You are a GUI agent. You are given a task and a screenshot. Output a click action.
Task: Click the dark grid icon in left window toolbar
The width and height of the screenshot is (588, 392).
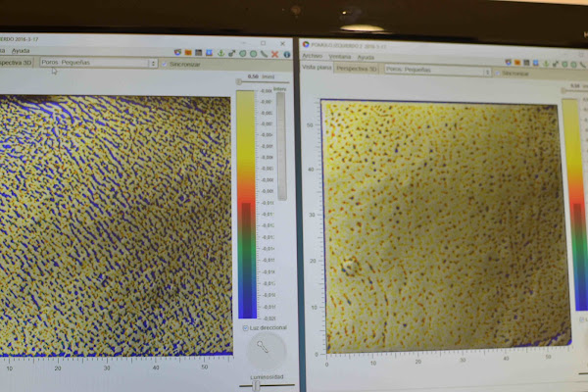(x=198, y=53)
